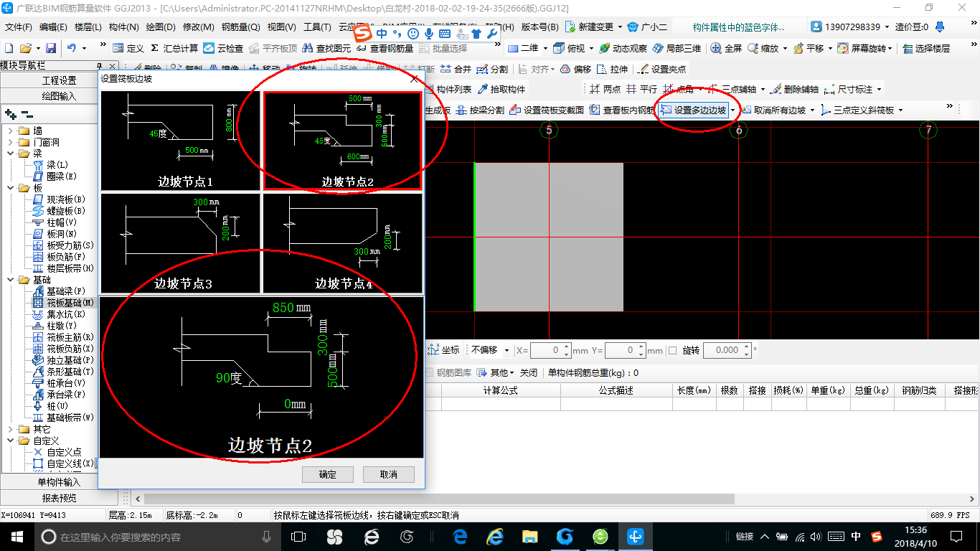Collapse the 梁 tree folder
The width and height of the screenshot is (980, 551).
pyautogui.click(x=10, y=154)
